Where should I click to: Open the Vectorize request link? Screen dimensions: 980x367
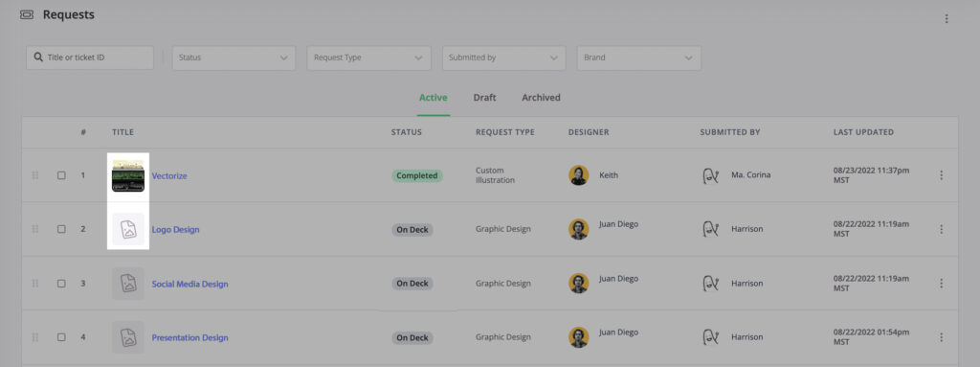(169, 176)
